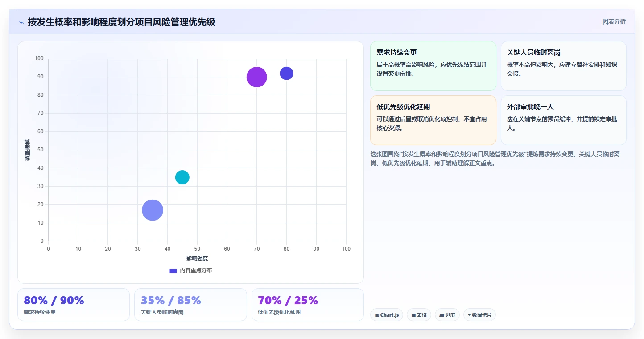Click the Chart.js tag
The width and height of the screenshot is (644, 339).
point(387,315)
